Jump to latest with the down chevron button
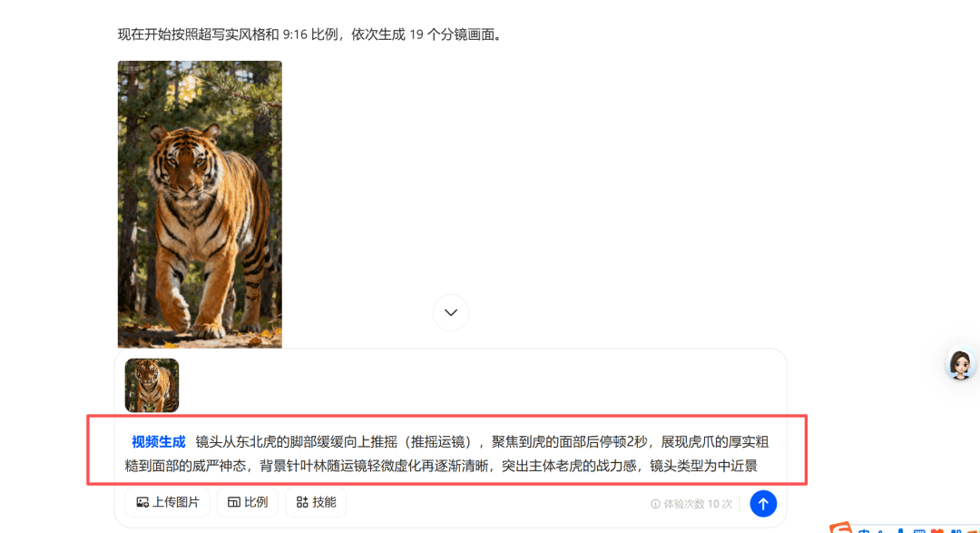The image size is (980, 533). pos(451,312)
